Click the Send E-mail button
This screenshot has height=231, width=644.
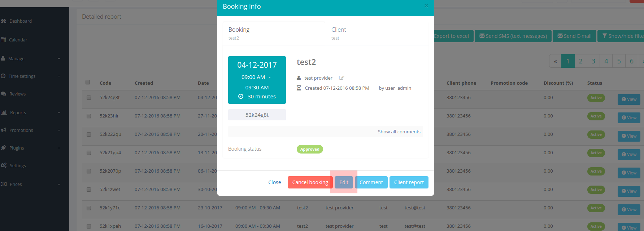click(x=574, y=36)
